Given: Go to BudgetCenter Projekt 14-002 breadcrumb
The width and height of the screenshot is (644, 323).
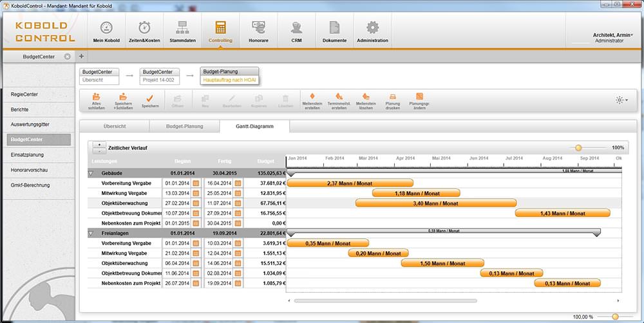Looking at the screenshot, I should click(x=159, y=77).
